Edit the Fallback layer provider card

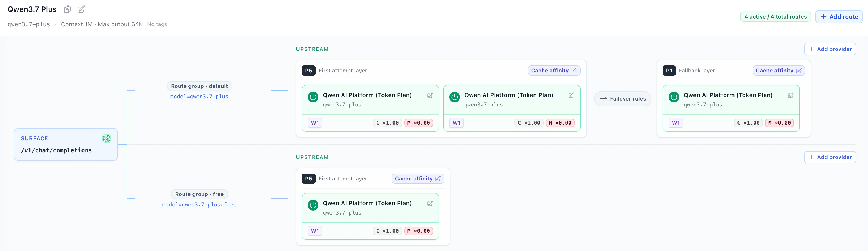(x=791, y=95)
